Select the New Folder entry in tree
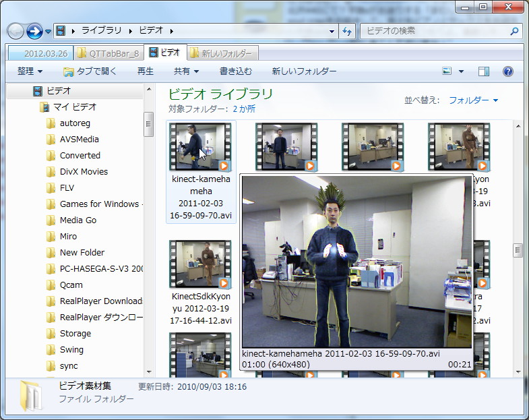 click(x=82, y=253)
